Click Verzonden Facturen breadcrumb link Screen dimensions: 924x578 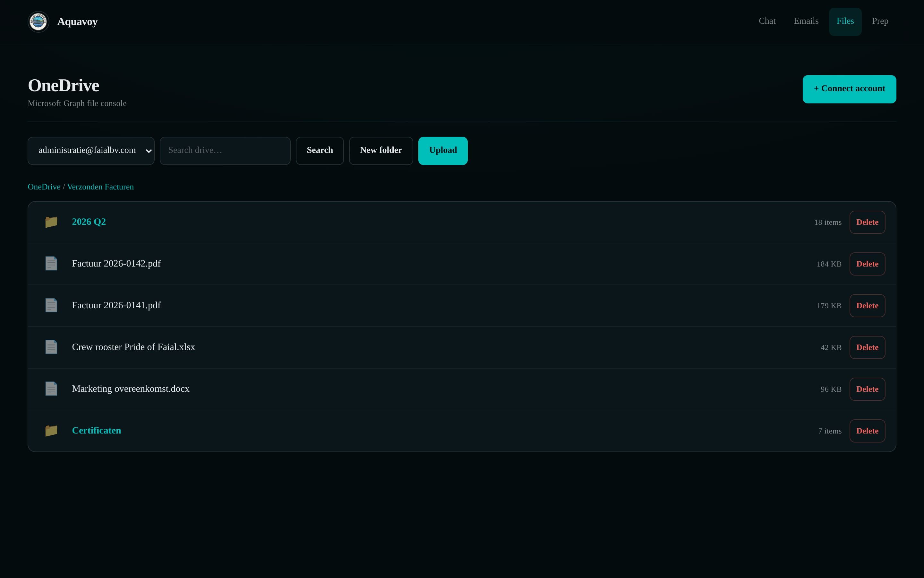point(100,187)
